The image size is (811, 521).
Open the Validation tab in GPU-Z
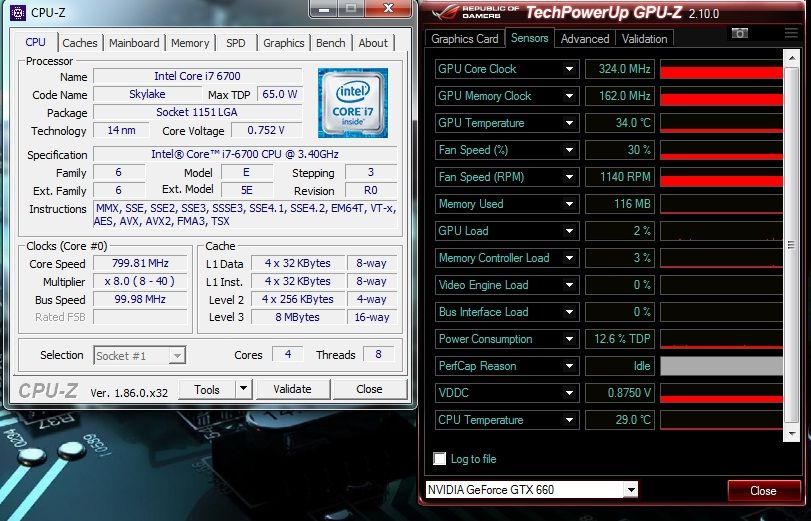click(644, 39)
